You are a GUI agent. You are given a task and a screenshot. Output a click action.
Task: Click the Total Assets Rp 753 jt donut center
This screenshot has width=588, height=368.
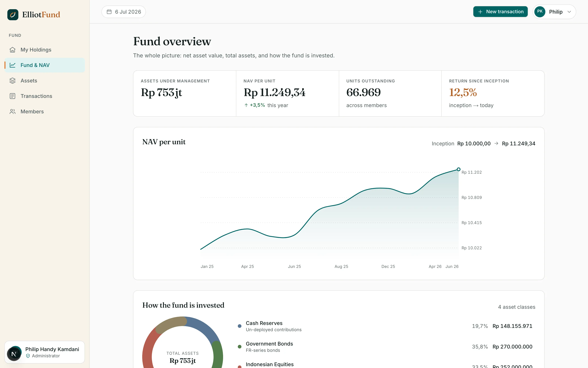(182, 357)
